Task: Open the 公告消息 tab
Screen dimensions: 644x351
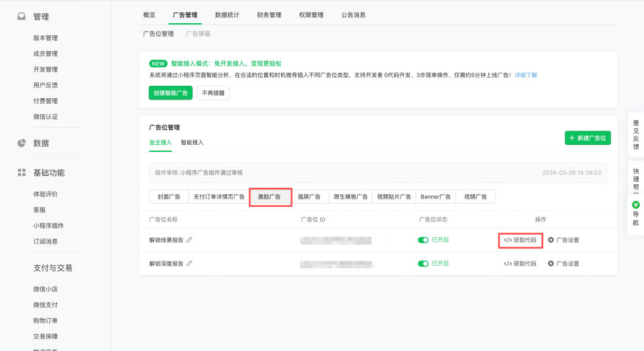Action: (354, 14)
